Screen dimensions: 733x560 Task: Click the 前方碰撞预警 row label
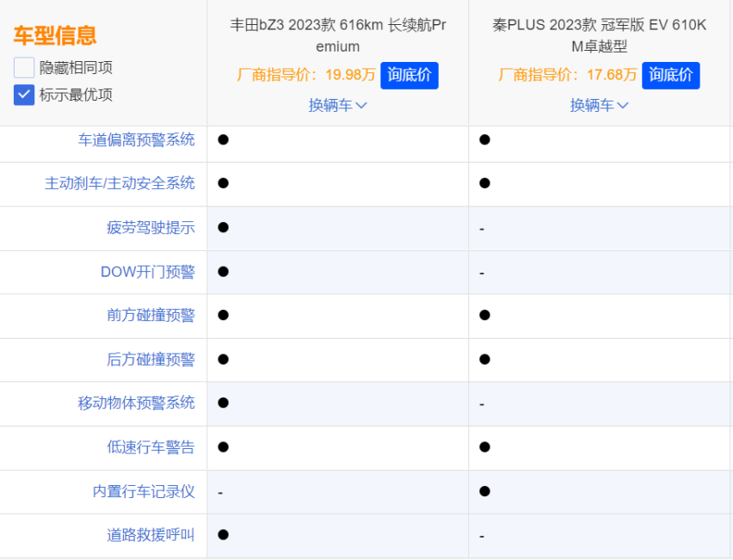pos(151,315)
